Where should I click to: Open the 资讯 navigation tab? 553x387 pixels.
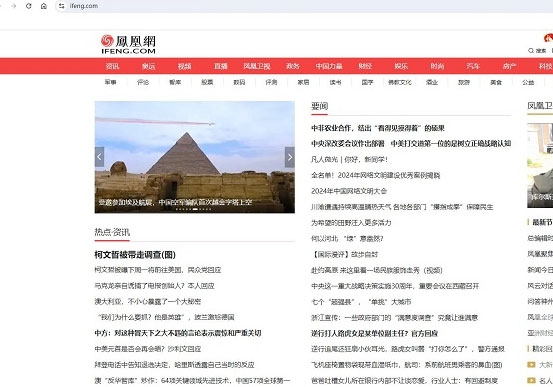[x=112, y=66]
